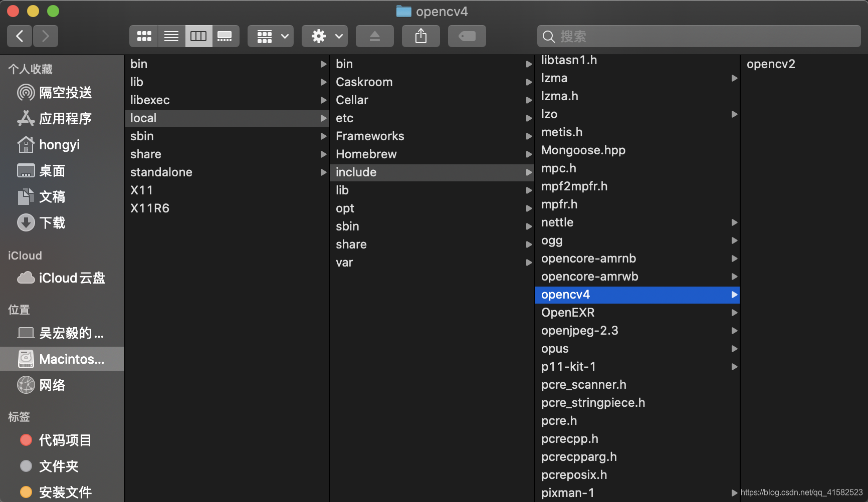Open 网络 network in sidebar
Image resolution: width=868 pixels, height=502 pixels.
pos(62,385)
